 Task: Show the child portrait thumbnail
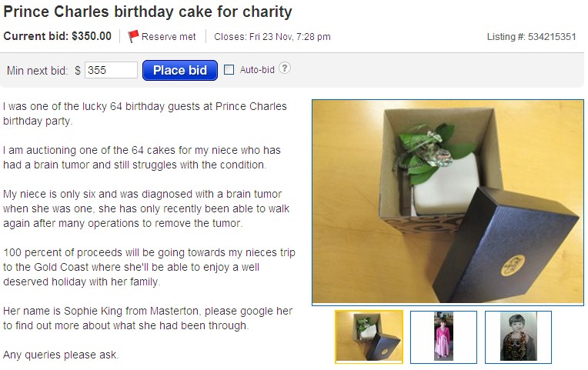click(518, 336)
